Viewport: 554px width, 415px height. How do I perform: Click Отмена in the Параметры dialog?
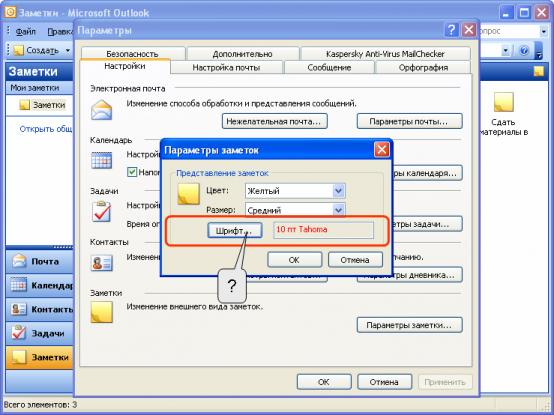384,382
